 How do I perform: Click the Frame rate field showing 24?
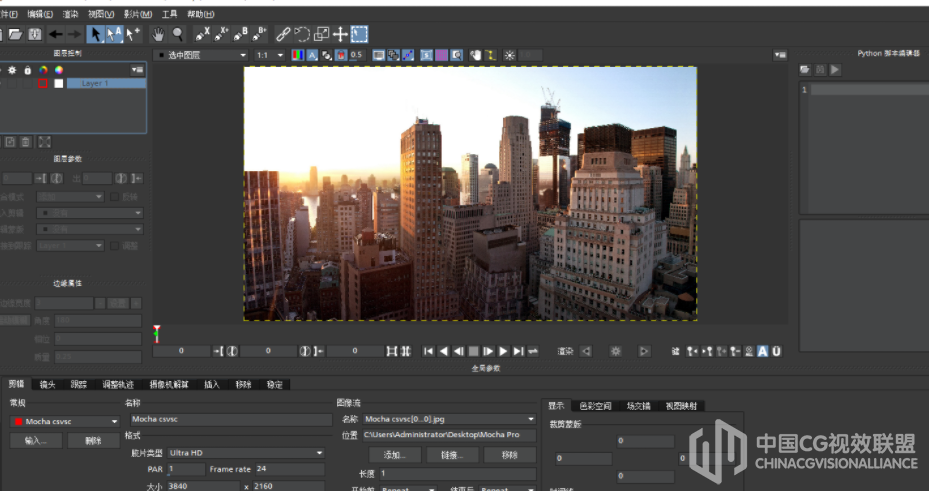[x=290, y=469]
